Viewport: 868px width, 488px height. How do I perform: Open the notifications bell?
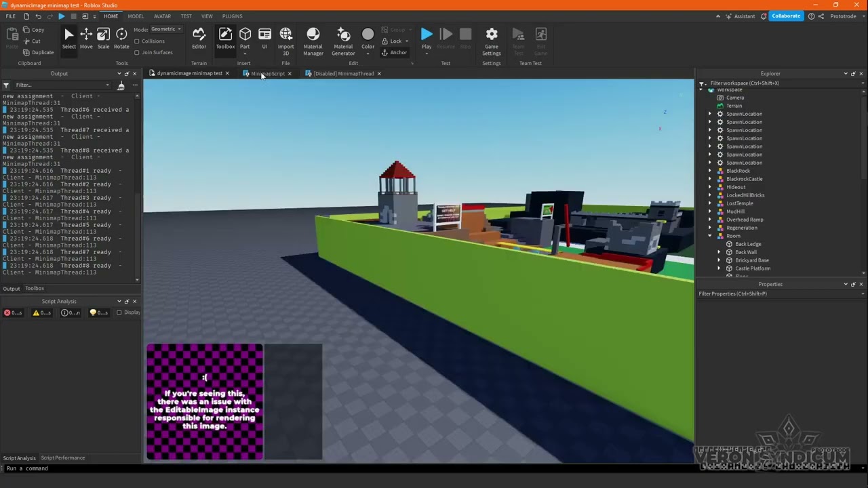tap(764, 16)
